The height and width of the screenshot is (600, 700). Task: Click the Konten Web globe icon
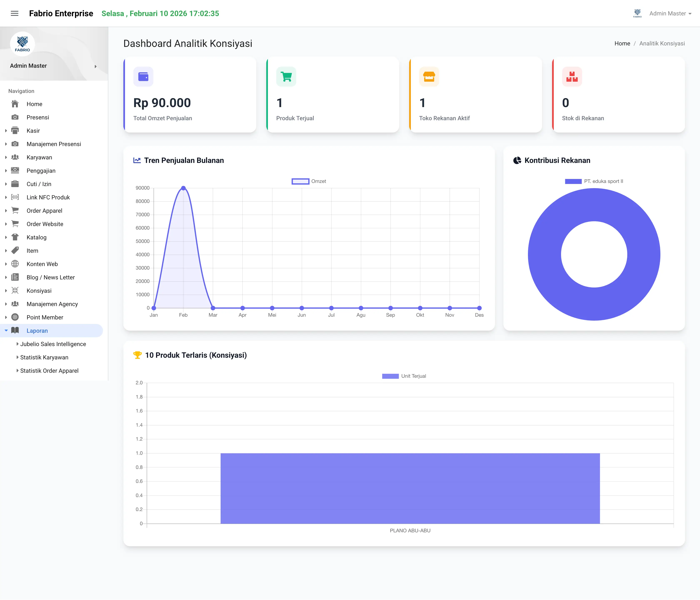coord(15,264)
